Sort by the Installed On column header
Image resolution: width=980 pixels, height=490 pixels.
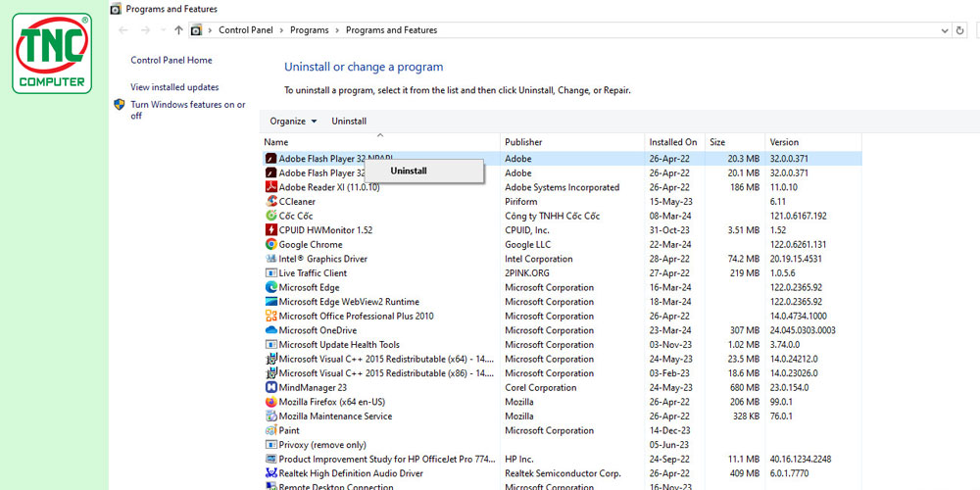pos(674,142)
